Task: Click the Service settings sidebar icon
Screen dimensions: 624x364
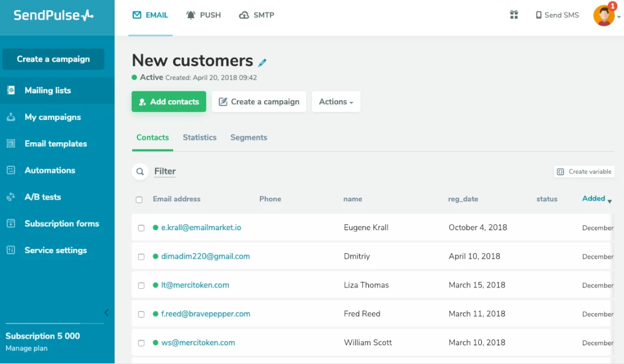Action: click(x=11, y=250)
